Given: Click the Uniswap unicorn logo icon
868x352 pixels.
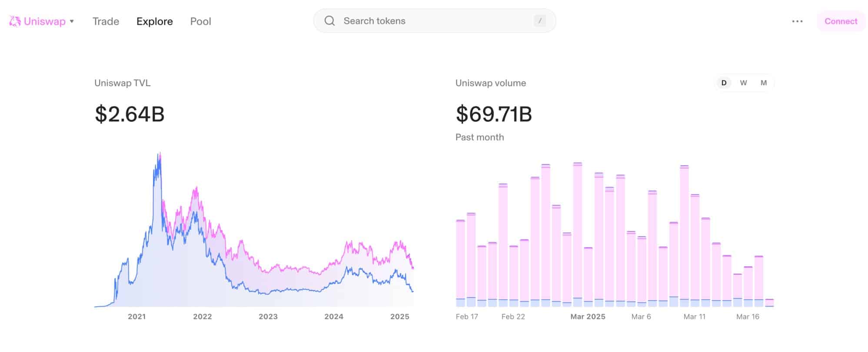Looking at the screenshot, I should pyautogui.click(x=15, y=21).
